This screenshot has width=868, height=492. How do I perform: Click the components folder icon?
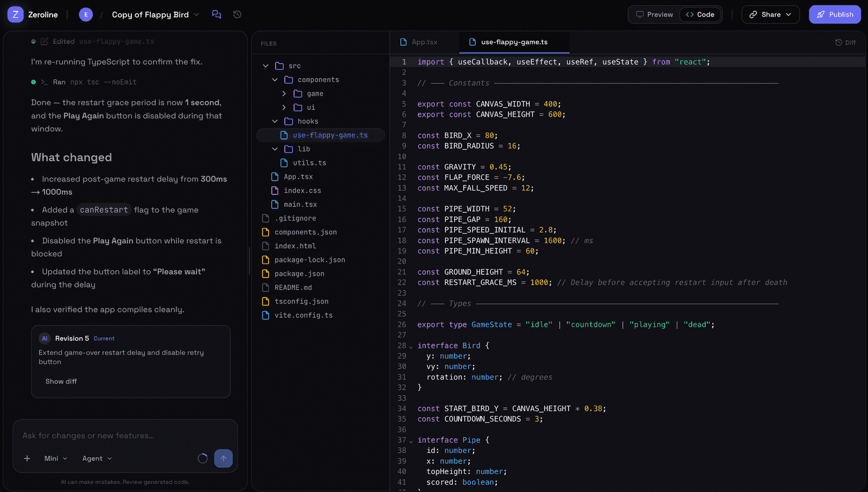point(289,80)
